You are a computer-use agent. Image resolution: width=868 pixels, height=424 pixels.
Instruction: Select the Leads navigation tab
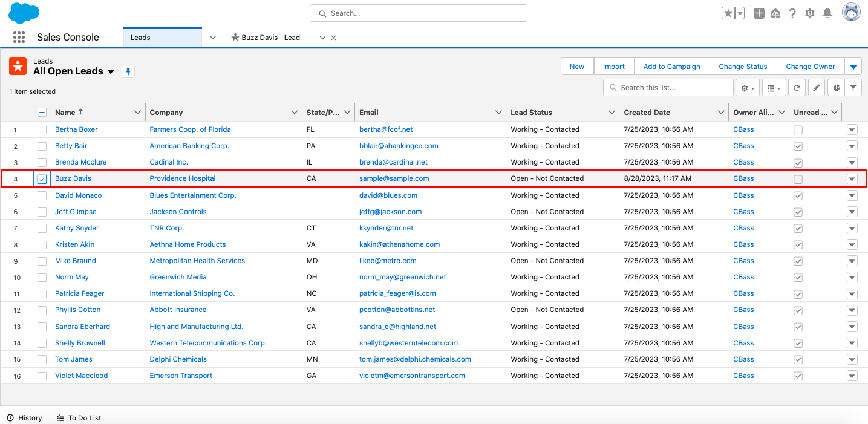point(162,38)
